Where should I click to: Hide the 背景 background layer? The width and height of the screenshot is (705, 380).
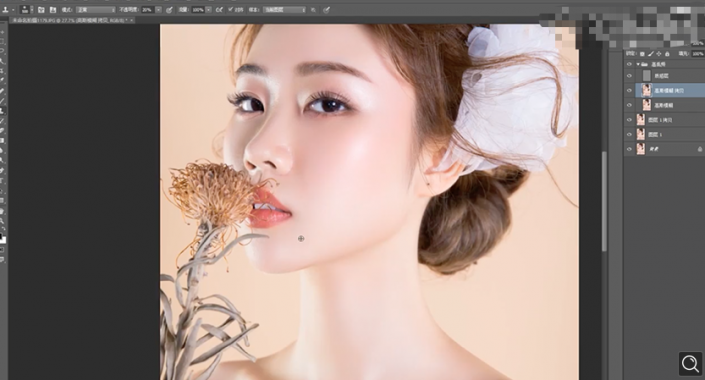[x=629, y=149]
